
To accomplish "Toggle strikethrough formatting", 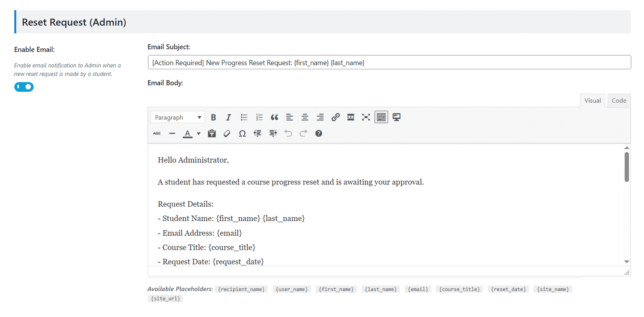I will [x=157, y=133].
